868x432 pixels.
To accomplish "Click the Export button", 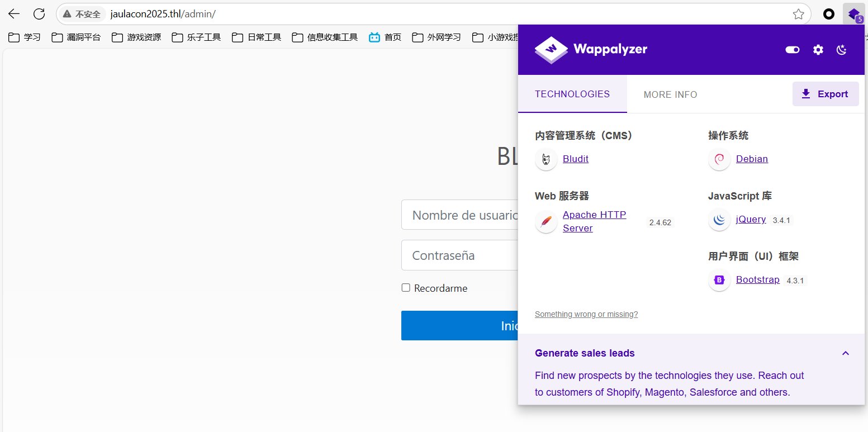I will coord(826,94).
